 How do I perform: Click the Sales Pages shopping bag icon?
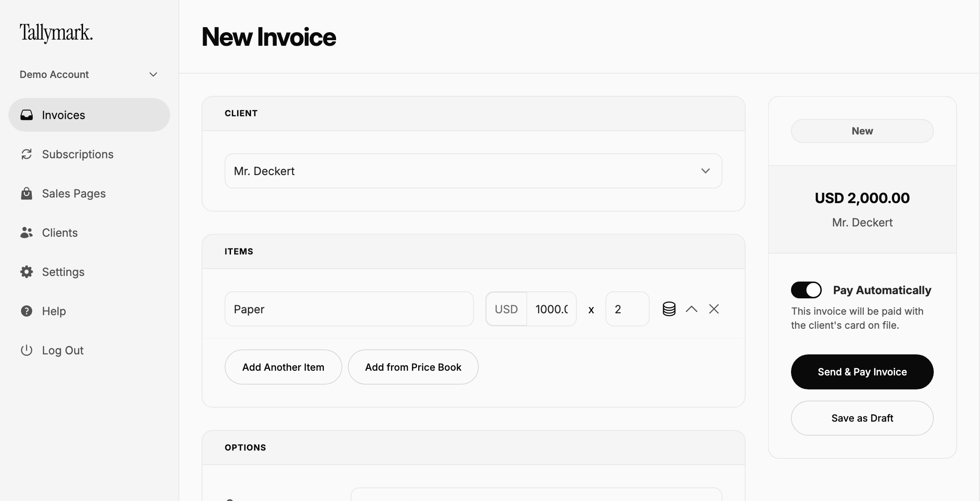point(27,193)
